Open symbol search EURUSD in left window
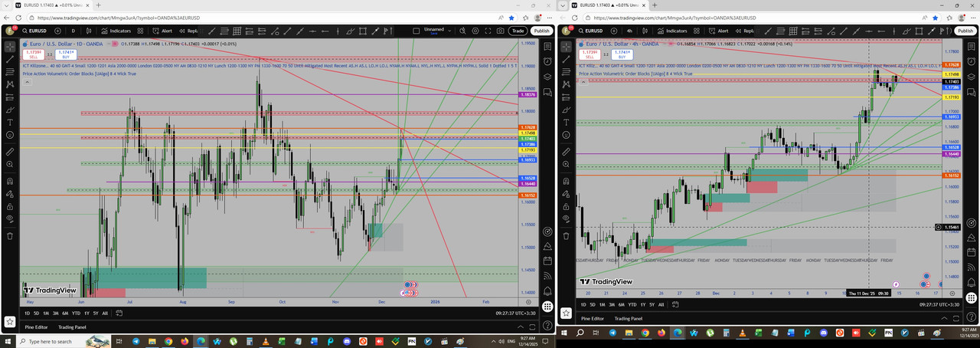Viewport: 980px width, 348px height. point(35,31)
